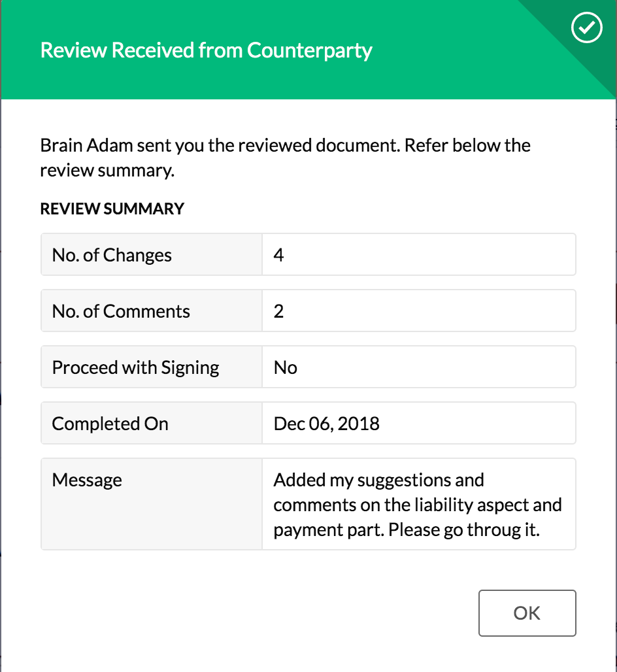Select the No. of Comments label
Image resolution: width=617 pixels, height=672 pixels.
(121, 311)
